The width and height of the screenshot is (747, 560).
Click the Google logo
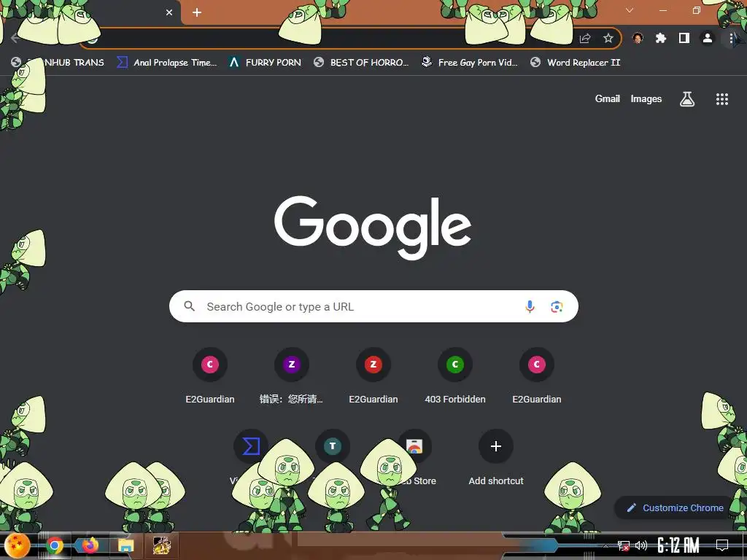(373, 227)
